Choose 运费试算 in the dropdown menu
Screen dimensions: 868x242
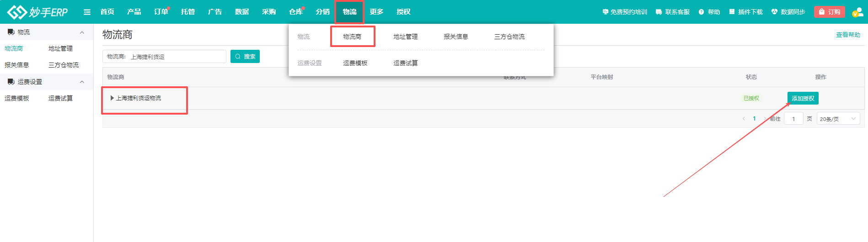pyautogui.click(x=406, y=63)
